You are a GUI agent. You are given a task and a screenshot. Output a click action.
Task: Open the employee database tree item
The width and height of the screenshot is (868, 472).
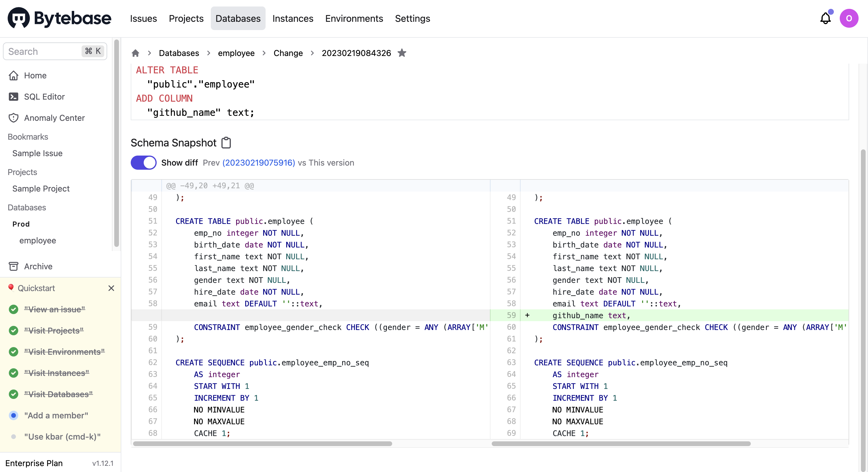(38, 240)
